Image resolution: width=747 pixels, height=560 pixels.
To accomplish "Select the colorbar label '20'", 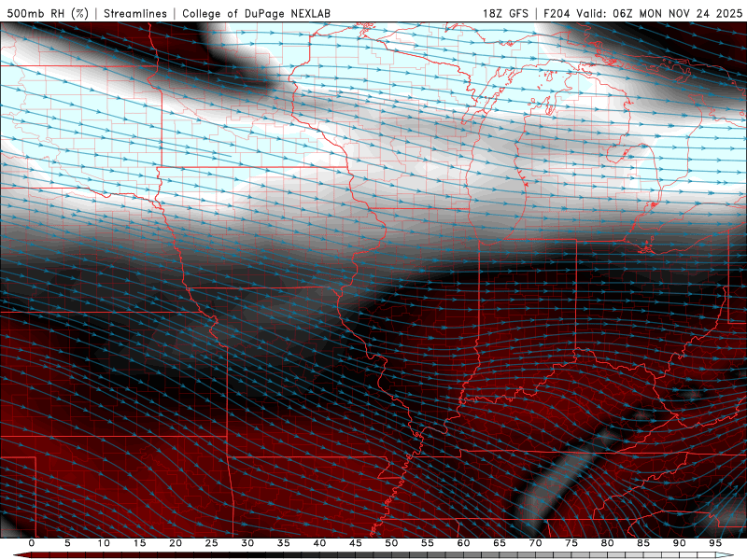I will click(x=176, y=543).
